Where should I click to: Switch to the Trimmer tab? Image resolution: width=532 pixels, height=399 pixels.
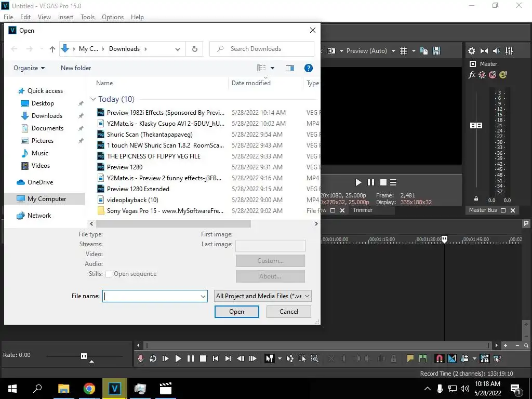point(363,210)
